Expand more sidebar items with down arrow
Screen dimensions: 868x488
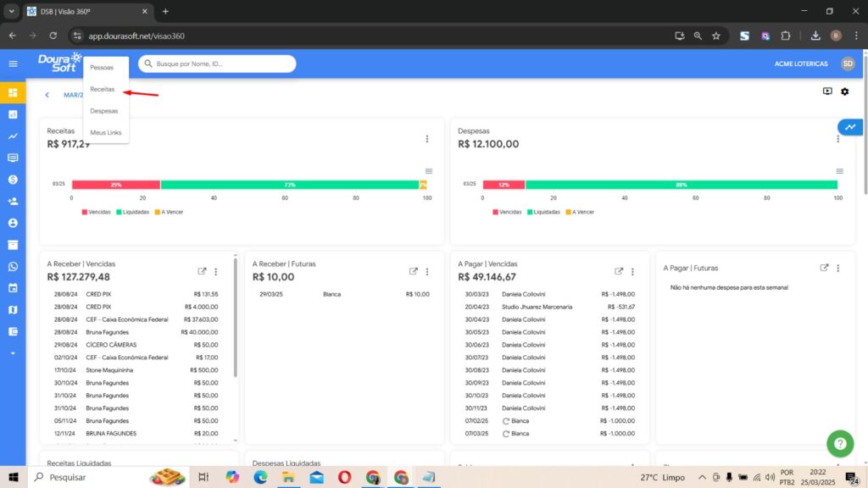[x=13, y=352]
